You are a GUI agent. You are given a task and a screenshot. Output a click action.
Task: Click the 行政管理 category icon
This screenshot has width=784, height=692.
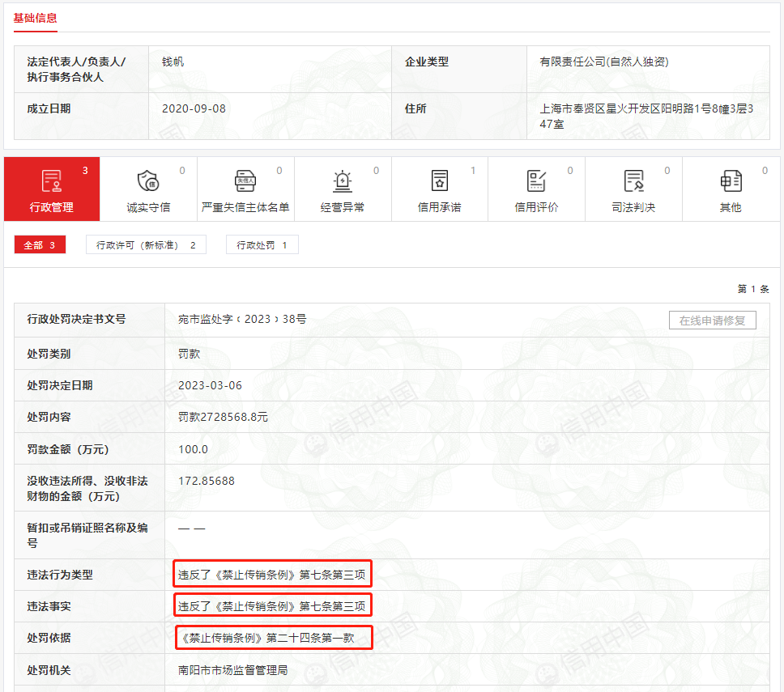(x=52, y=181)
